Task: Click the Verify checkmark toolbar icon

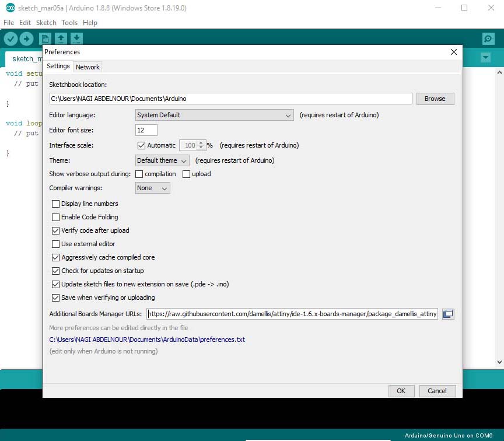Action: (x=10, y=39)
